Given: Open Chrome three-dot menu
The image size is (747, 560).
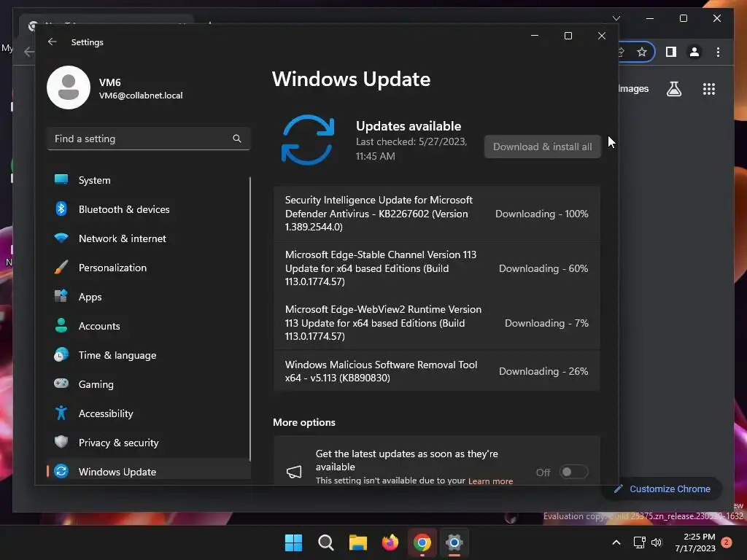Looking at the screenshot, I should pyautogui.click(x=718, y=52).
